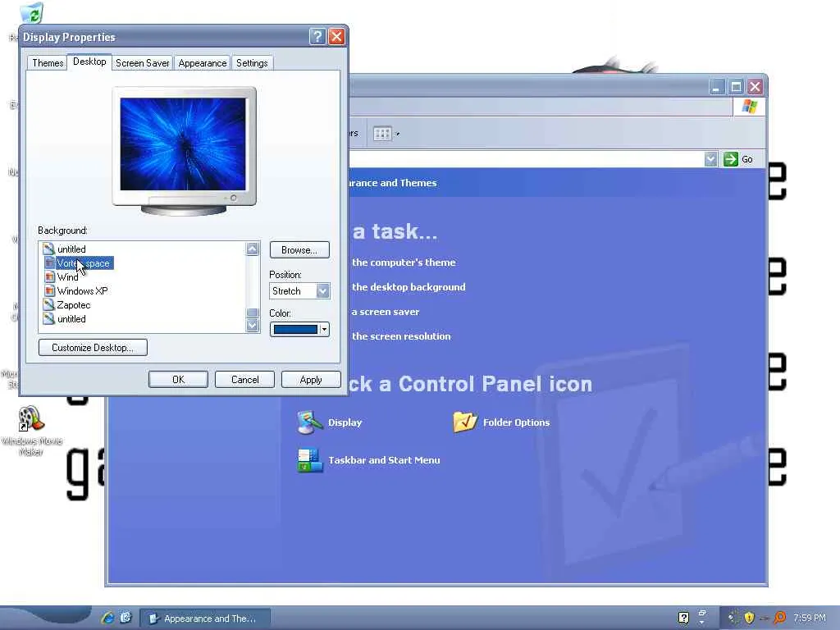Minimize the Appearance and Themes window

coord(716,87)
